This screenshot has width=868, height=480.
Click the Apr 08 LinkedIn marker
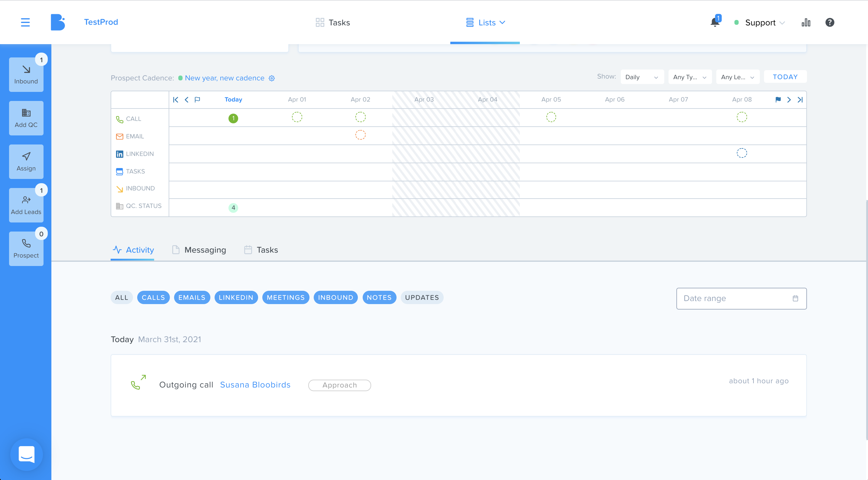(x=742, y=153)
